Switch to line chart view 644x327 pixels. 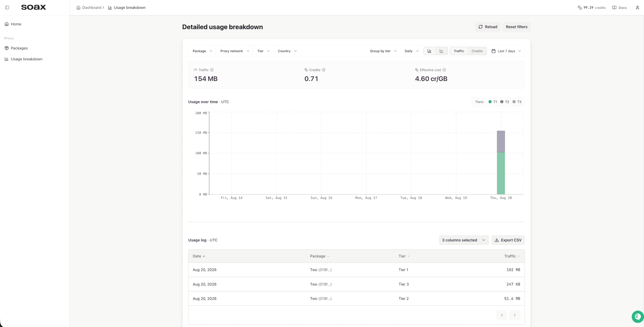pos(441,51)
